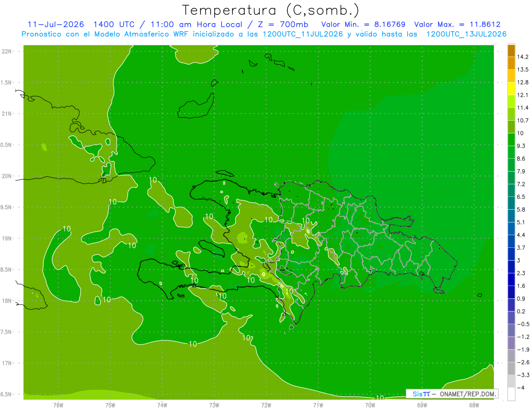Pick the white swatch below -4
The image size is (532, 411).
click(511, 394)
